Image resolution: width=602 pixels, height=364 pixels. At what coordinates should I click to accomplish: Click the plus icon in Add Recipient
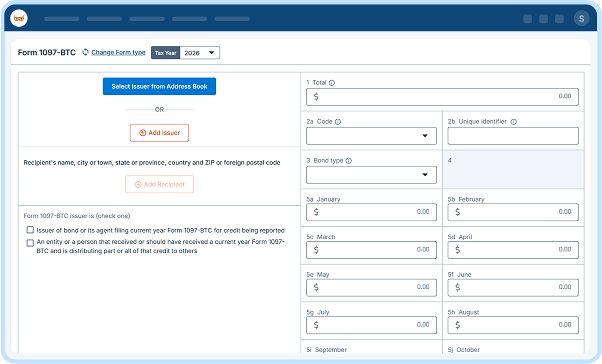pyautogui.click(x=138, y=184)
